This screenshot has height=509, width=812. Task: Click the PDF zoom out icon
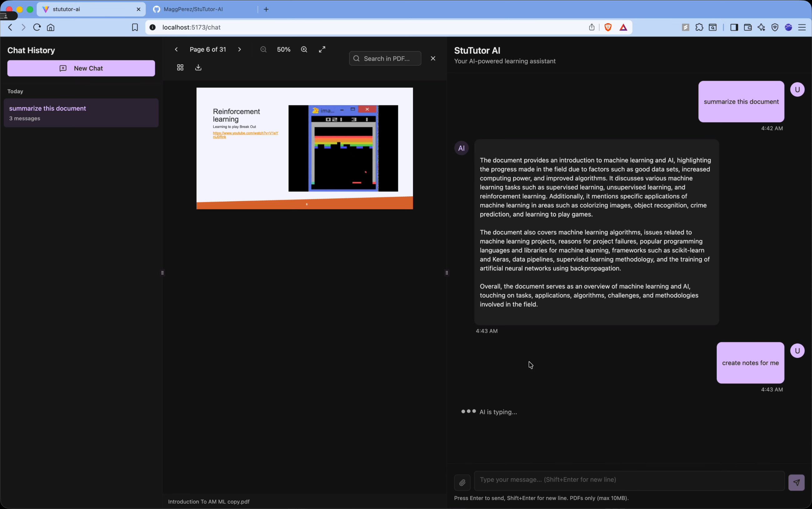(x=263, y=50)
